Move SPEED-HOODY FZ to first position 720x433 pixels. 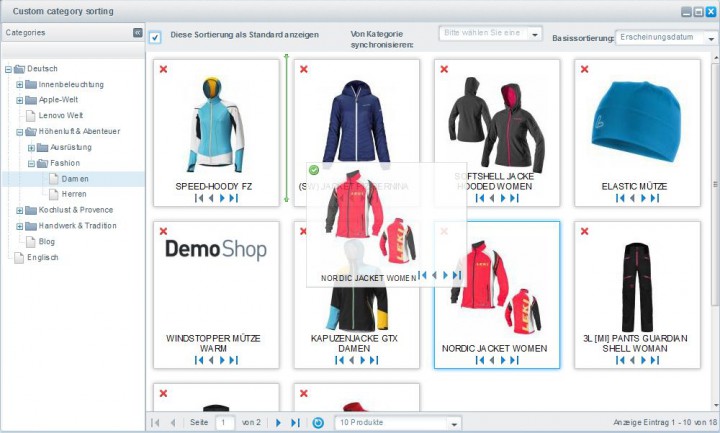tap(199, 198)
